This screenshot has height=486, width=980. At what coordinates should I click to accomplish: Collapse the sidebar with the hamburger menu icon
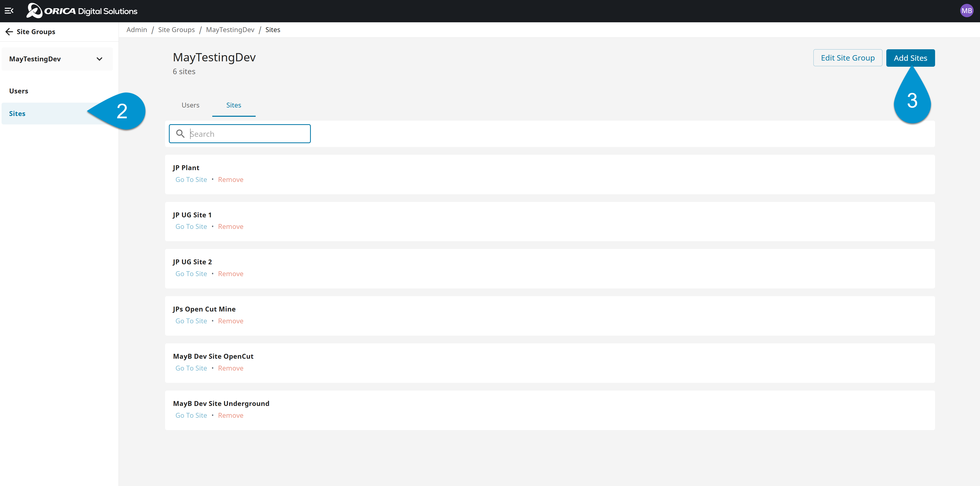point(9,11)
